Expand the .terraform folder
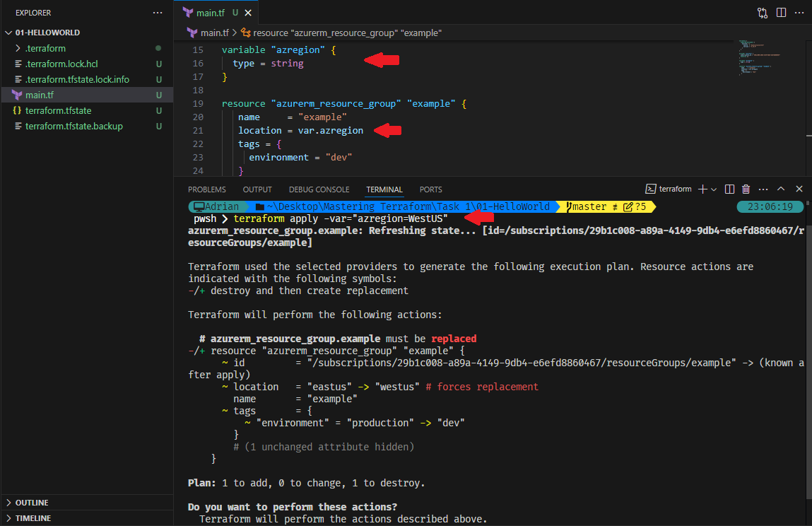The width and height of the screenshot is (812, 526). point(86,48)
